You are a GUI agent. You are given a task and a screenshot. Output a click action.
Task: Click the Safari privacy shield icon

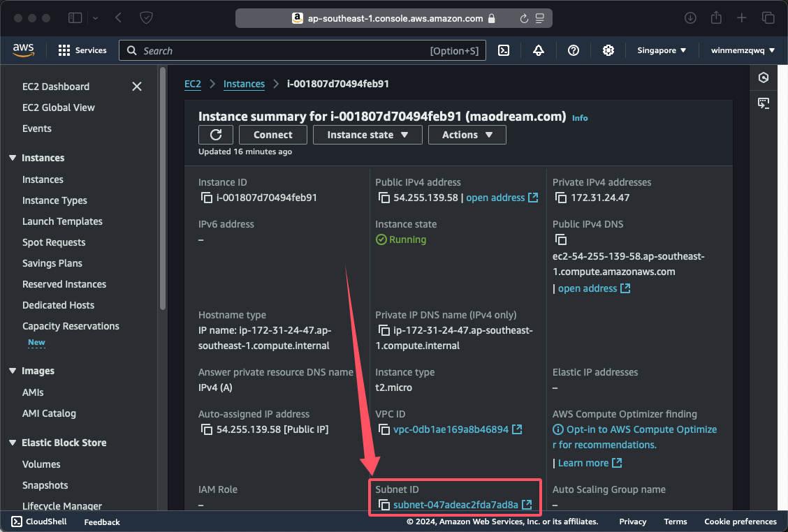[146, 18]
